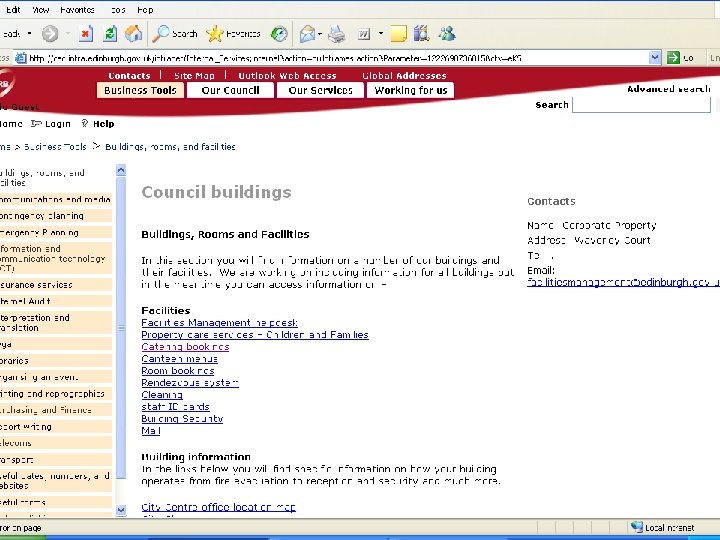The width and height of the screenshot is (720, 540).
Task: Open the Edit menu
Action: [x=13, y=10]
